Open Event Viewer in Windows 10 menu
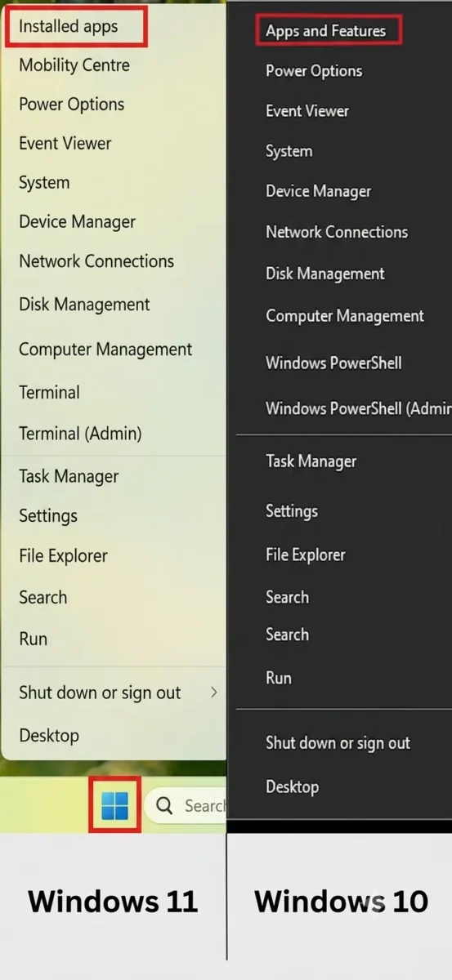Viewport: 452px width, 980px height. pos(307,111)
